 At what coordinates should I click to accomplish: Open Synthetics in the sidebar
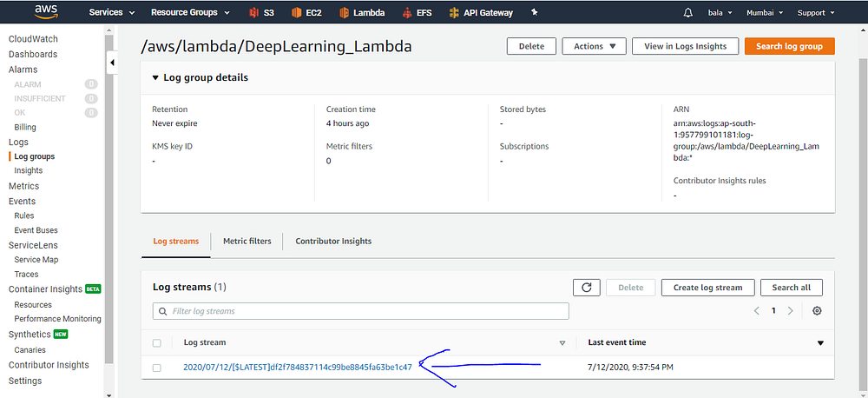(x=30, y=335)
